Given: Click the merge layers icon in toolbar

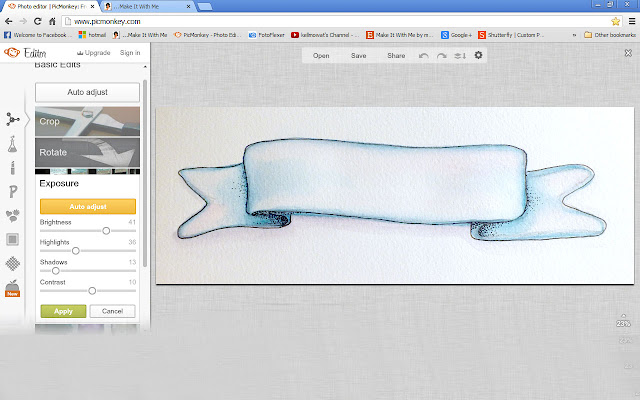Looking at the screenshot, I should click(x=460, y=56).
